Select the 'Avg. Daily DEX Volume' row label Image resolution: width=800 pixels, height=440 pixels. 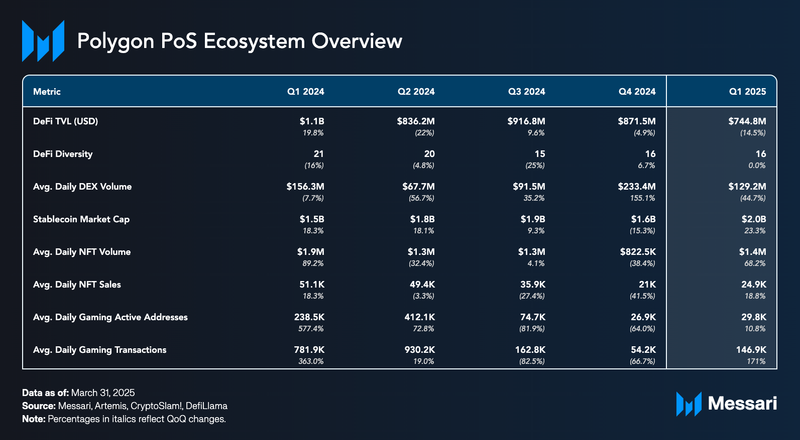(x=83, y=187)
